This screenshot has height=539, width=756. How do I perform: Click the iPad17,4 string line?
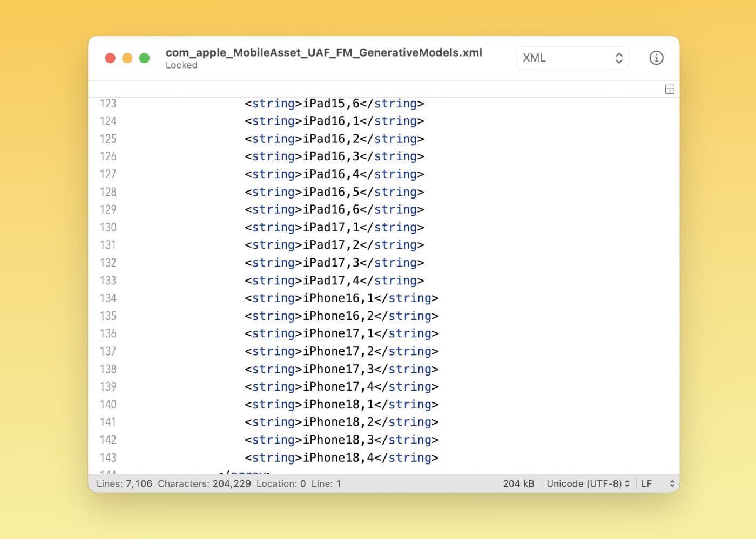coord(334,281)
